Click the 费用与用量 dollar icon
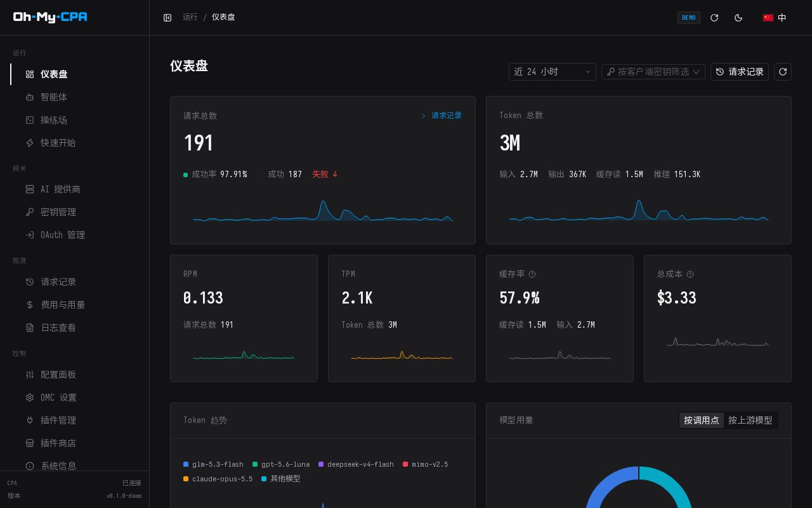812x508 pixels. click(x=30, y=305)
